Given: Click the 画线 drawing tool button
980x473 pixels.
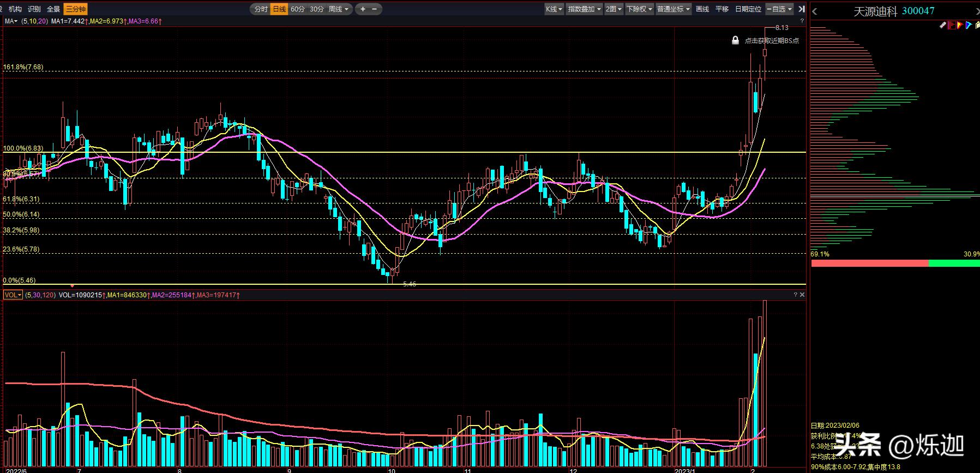Looking at the screenshot, I should pos(702,9).
